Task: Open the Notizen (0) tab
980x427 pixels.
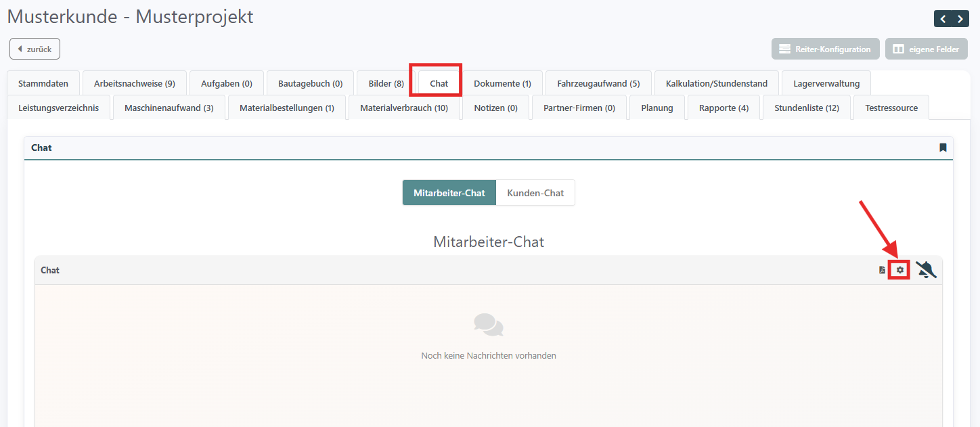Action: (x=496, y=108)
